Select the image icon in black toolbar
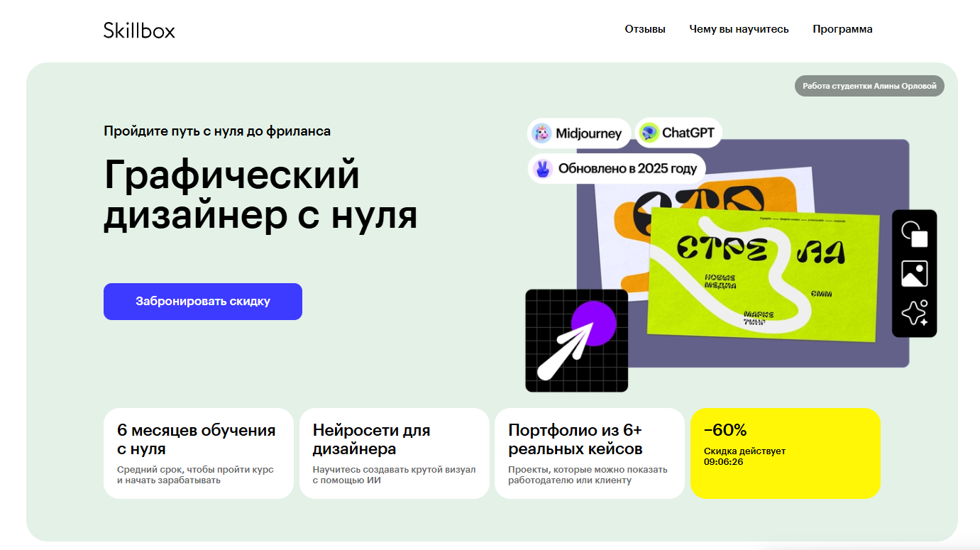This screenshot has height=550, width=980. 914,273
